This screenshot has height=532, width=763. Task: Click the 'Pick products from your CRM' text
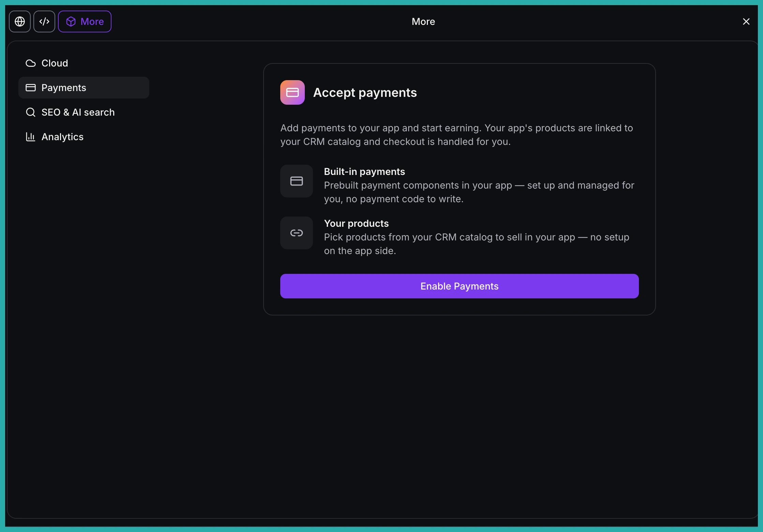click(477, 244)
